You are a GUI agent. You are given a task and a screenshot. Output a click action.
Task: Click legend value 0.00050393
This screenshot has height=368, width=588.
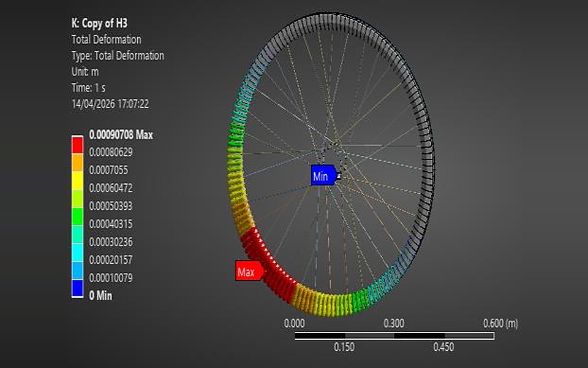[111, 206]
